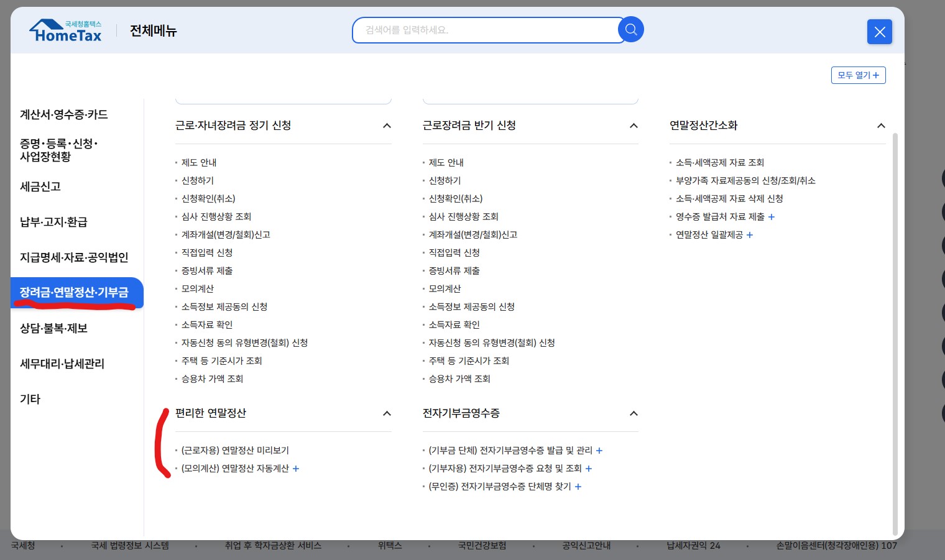945x560 pixels.
Task: Open 소득자료 확인 under 정기 신청
Action: tap(207, 325)
